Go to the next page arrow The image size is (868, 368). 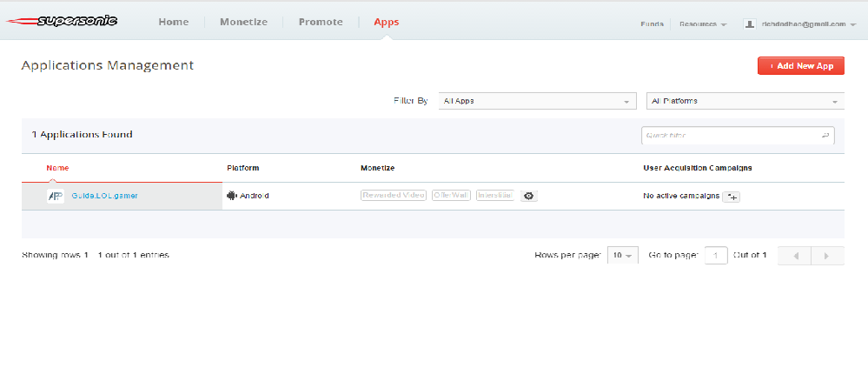(x=827, y=256)
